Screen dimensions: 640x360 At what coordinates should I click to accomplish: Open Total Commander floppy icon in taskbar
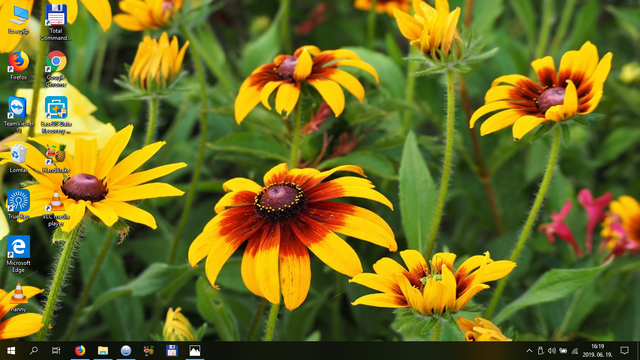coord(171,351)
